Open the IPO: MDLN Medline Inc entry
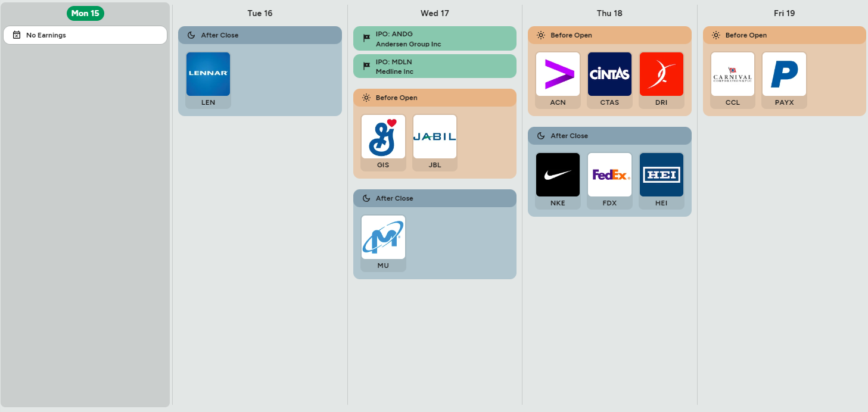 (435, 66)
